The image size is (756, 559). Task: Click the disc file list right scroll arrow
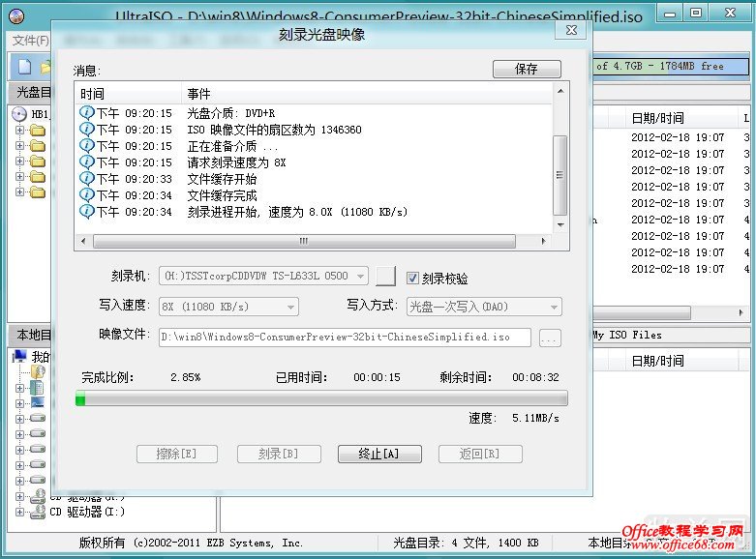click(x=741, y=312)
